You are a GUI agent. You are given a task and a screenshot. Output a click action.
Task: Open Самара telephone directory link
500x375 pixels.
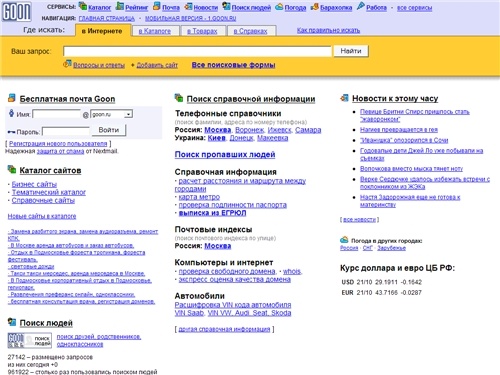coord(308,130)
